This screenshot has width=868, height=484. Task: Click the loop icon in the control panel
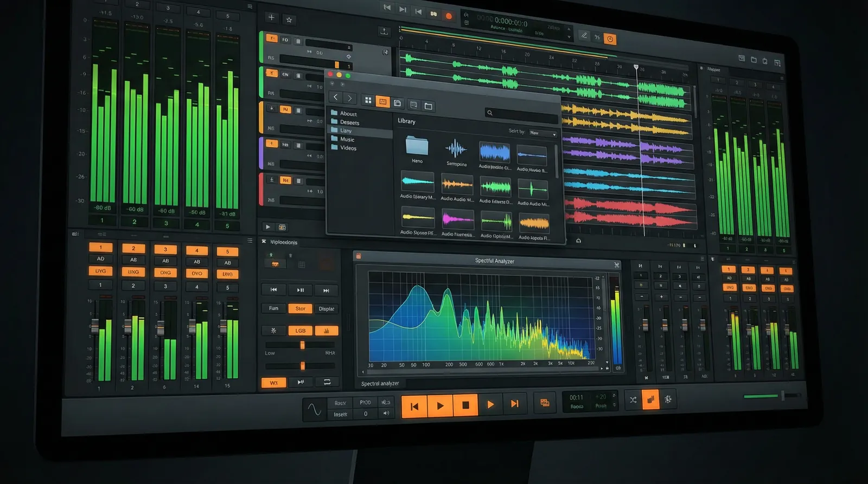[x=327, y=382]
